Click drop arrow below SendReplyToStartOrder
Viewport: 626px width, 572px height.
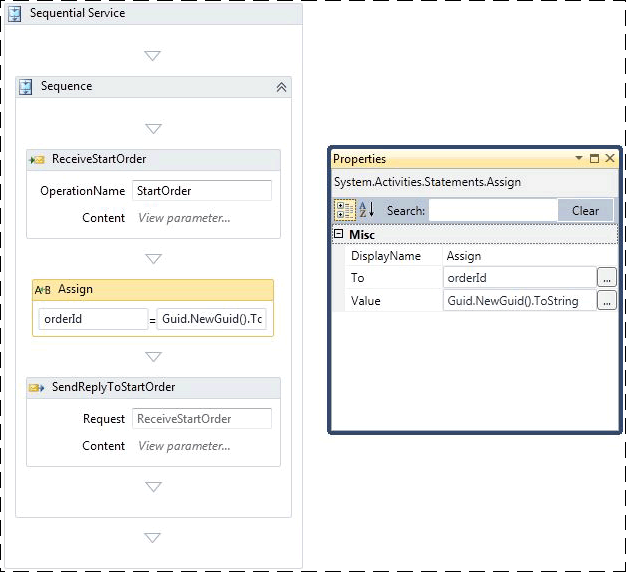(x=153, y=487)
